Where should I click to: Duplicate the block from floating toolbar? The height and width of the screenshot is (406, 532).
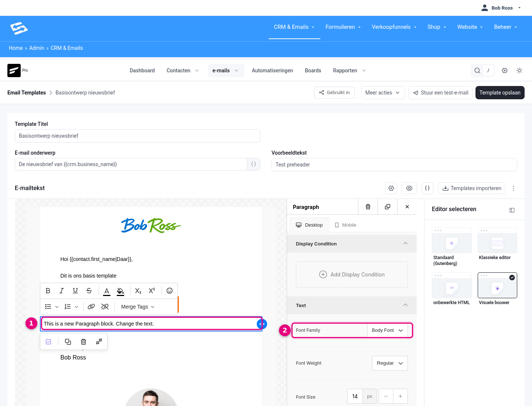coord(68,342)
